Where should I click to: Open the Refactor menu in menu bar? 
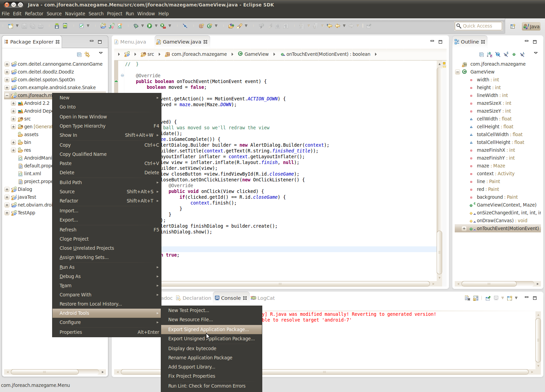pyautogui.click(x=34, y=14)
